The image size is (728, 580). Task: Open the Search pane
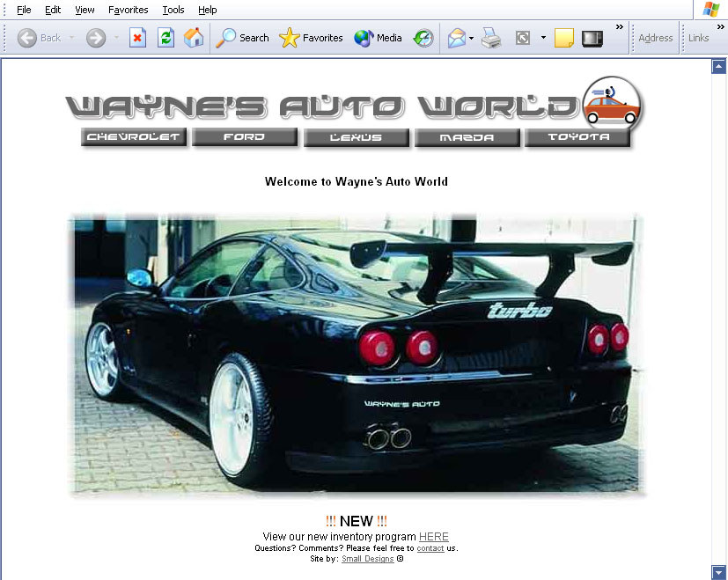243,38
